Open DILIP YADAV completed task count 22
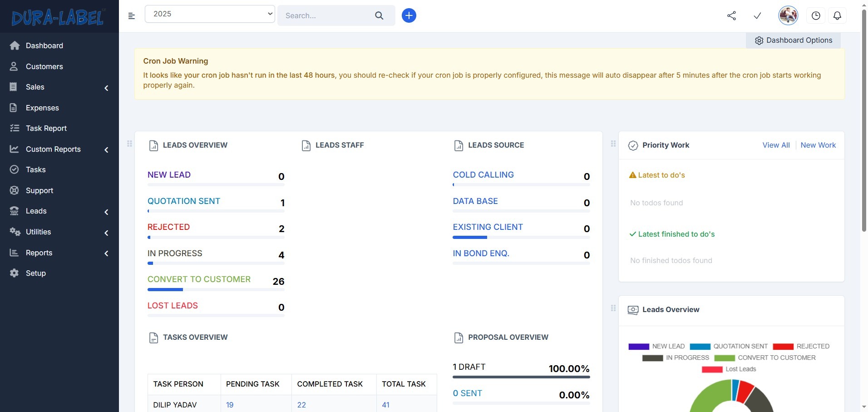This screenshot has width=868, height=412. point(301,405)
